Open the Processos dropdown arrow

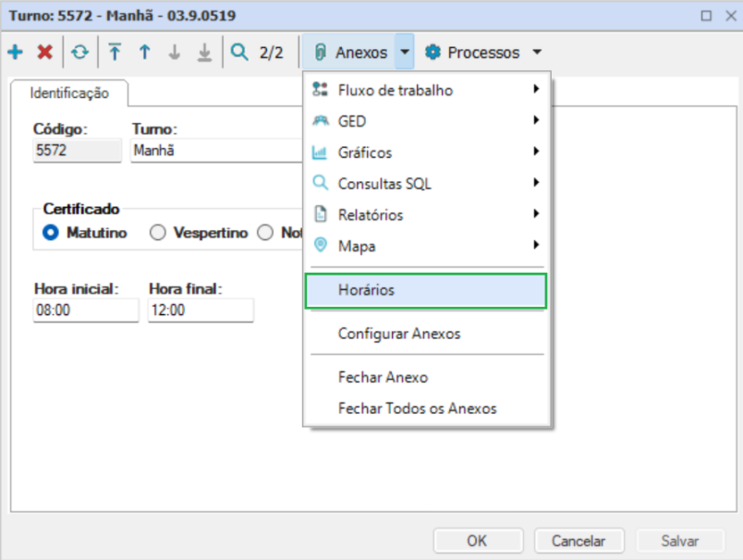pyautogui.click(x=537, y=52)
